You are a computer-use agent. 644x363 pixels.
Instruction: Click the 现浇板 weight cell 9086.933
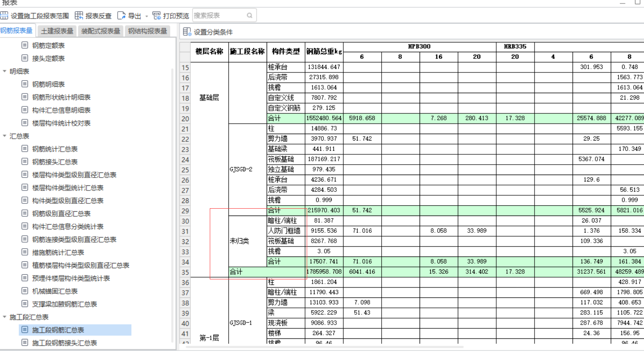(324, 323)
